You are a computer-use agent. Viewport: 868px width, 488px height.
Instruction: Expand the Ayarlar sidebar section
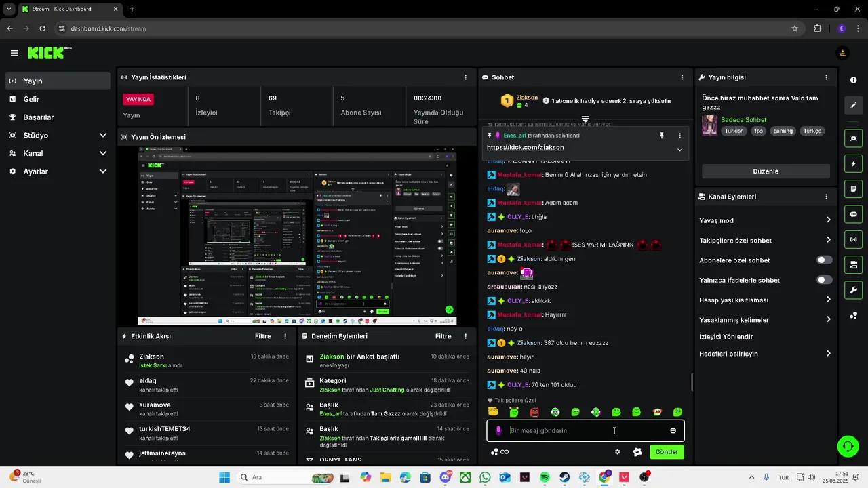[x=103, y=171]
